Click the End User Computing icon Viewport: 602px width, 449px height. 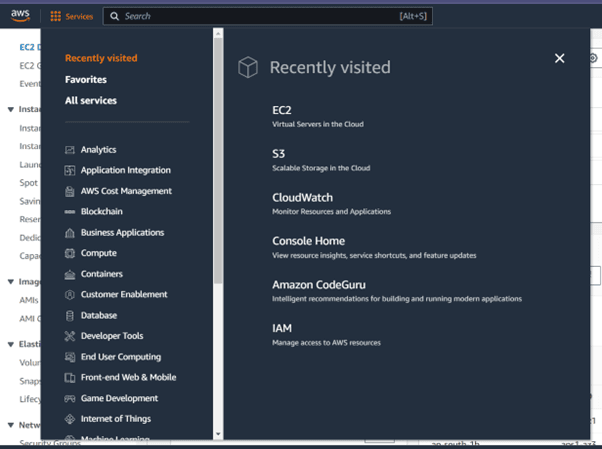point(70,357)
